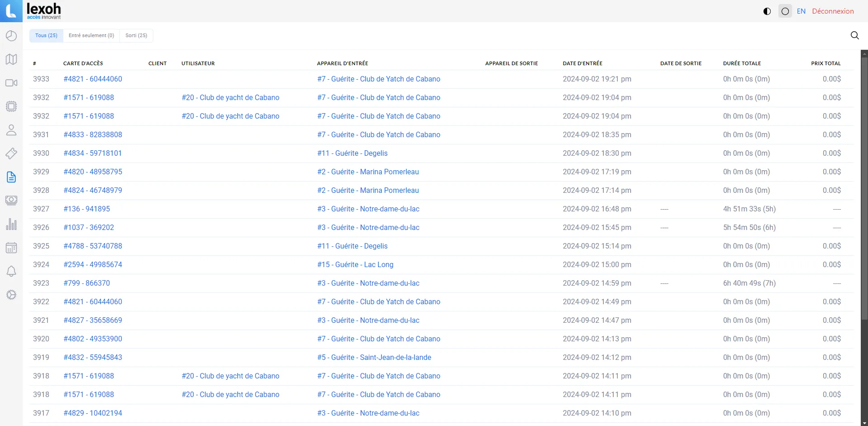Open the chip devices icon in sidebar
This screenshot has height=426, width=868.
tap(11, 106)
